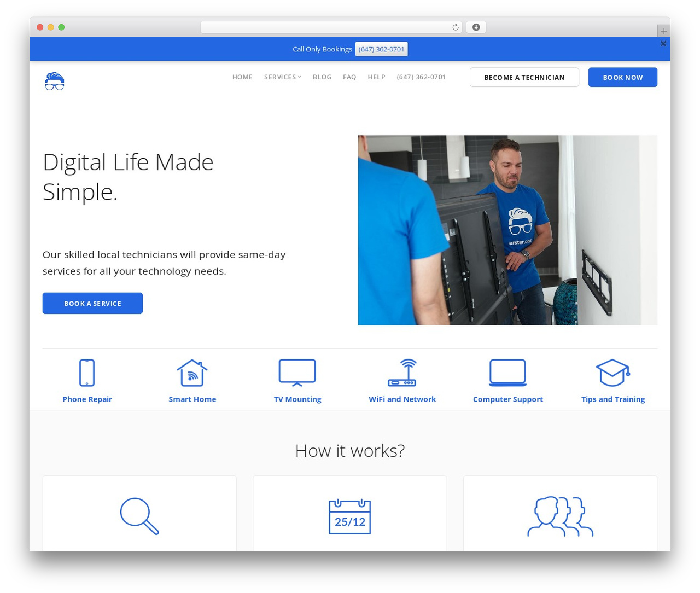This screenshot has width=700, height=593.
Task: Open the Tips and Training graduation cap icon
Action: click(x=613, y=373)
